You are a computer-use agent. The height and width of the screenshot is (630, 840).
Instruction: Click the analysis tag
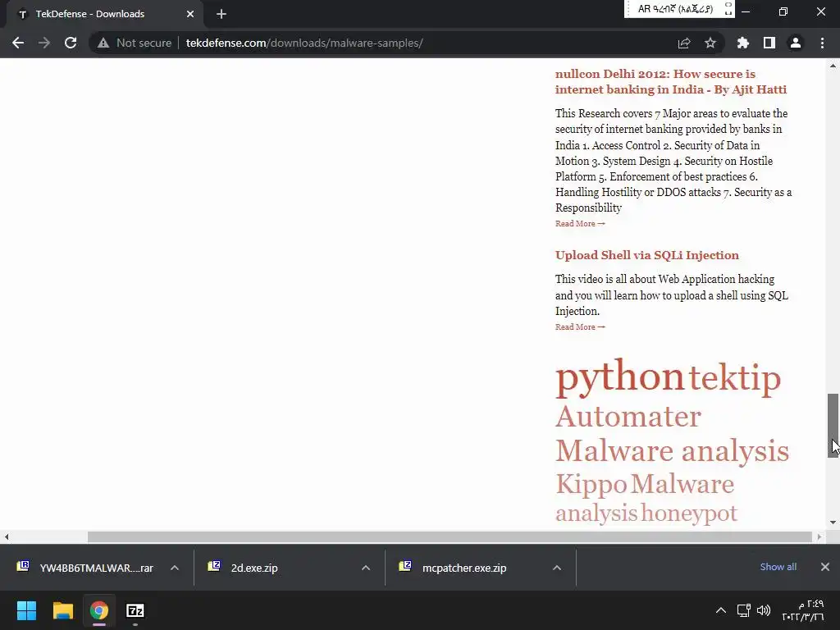tap(596, 514)
